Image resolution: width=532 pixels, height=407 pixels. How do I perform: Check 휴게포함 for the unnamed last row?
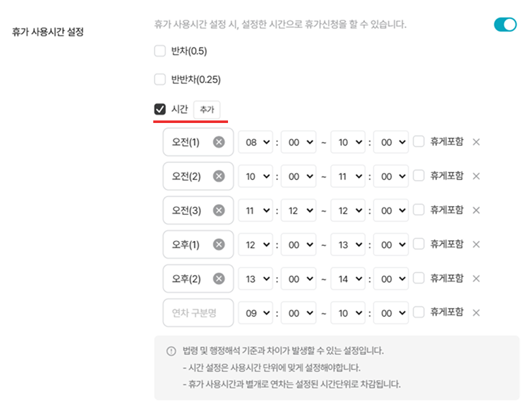419,312
